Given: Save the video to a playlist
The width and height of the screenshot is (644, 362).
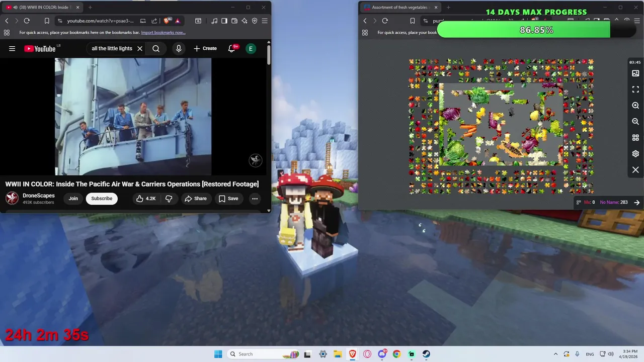Looking at the screenshot, I should coord(228,198).
